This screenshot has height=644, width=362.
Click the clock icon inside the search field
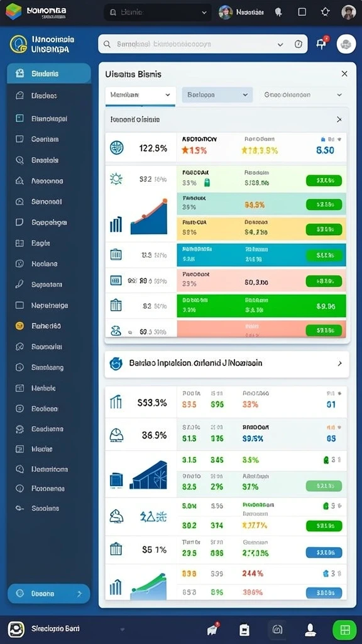point(299,44)
